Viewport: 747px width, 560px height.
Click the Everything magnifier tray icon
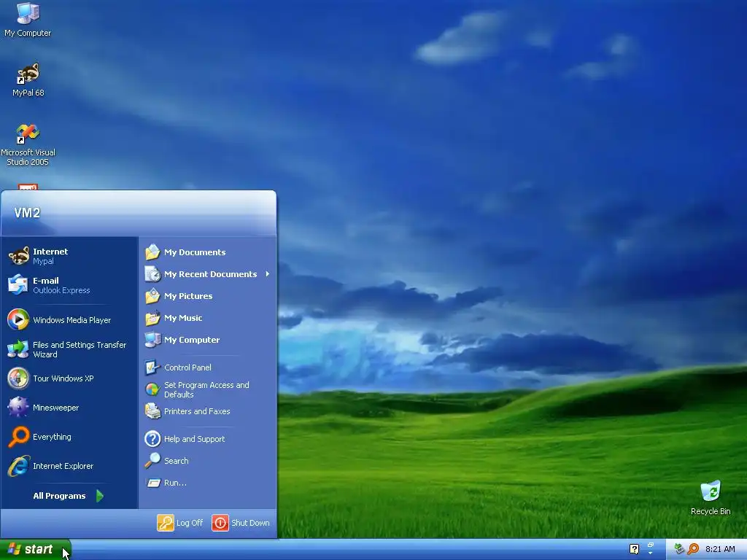pyautogui.click(x=693, y=549)
